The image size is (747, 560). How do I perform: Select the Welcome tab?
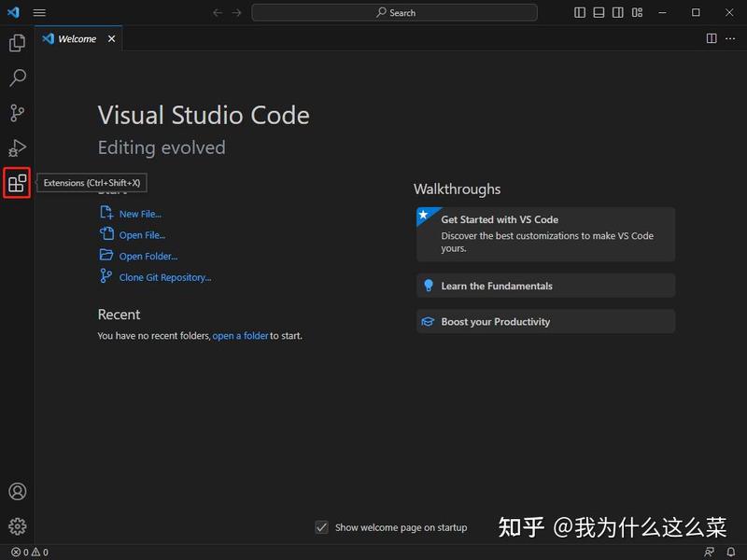77,38
